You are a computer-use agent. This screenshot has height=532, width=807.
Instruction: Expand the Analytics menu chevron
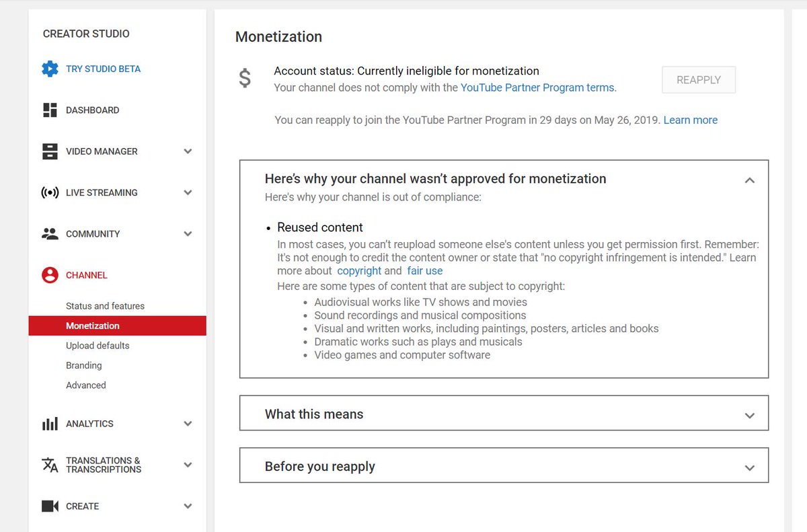point(188,424)
